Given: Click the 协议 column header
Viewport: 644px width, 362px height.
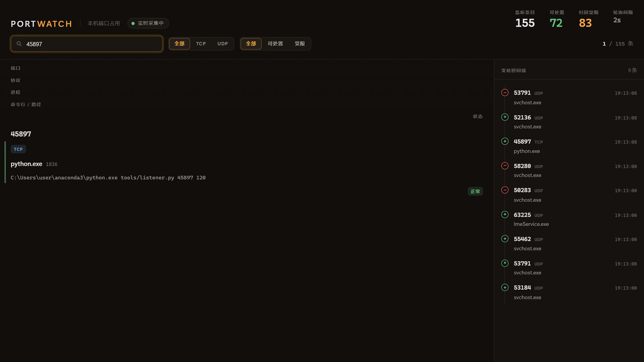Looking at the screenshot, I should pos(15,80).
